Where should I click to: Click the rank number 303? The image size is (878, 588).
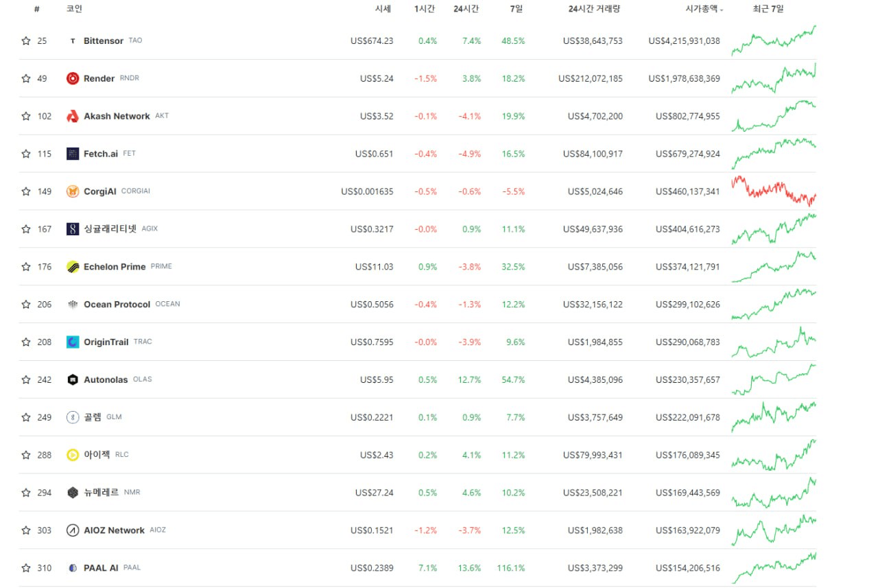coord(45,530)
